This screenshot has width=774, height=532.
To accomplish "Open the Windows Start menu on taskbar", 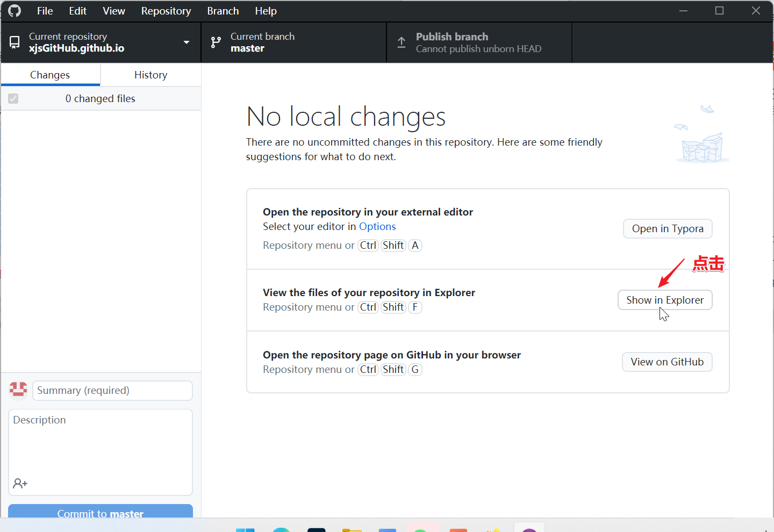I will 245,529.
